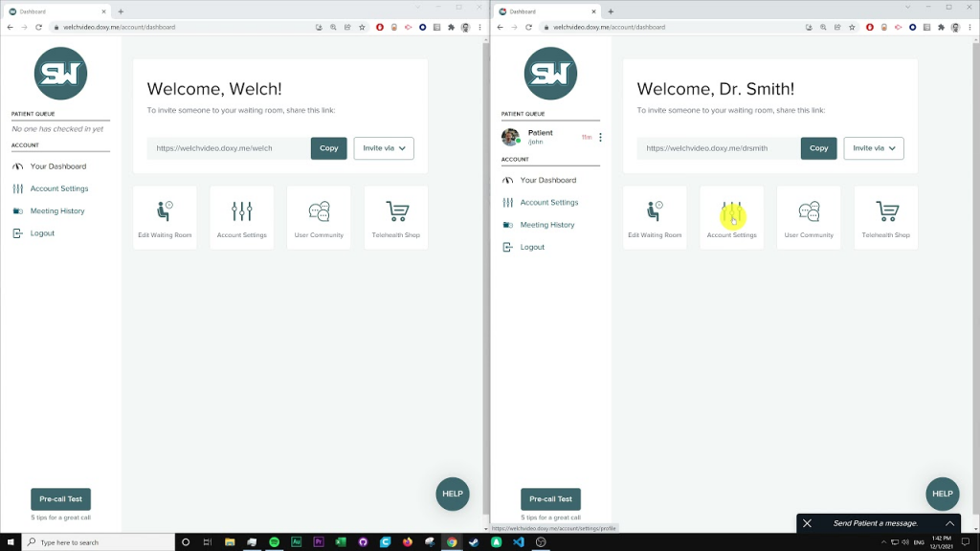
Task: Open the HELP bubble on Dr. Smith's screen
Action: point(942,494)
